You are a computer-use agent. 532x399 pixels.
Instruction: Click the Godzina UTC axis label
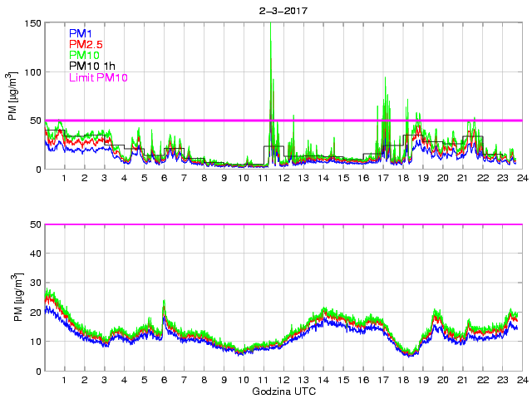click(282, 391)
